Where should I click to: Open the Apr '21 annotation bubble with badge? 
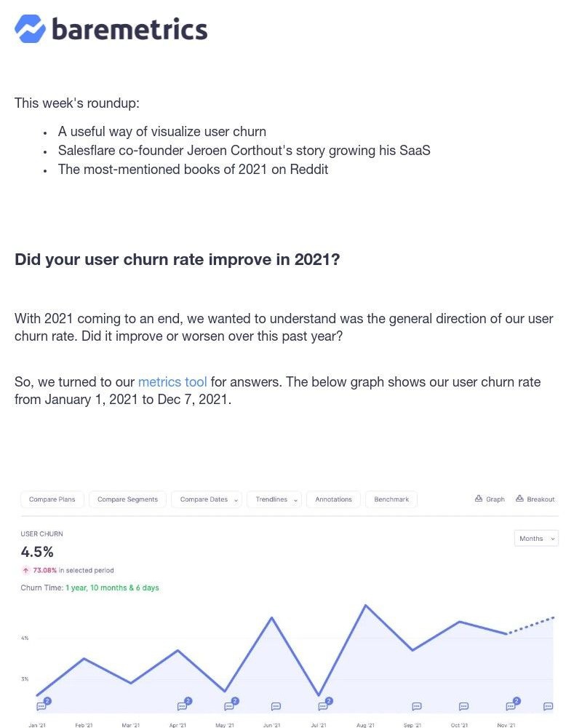pos(181,706)
